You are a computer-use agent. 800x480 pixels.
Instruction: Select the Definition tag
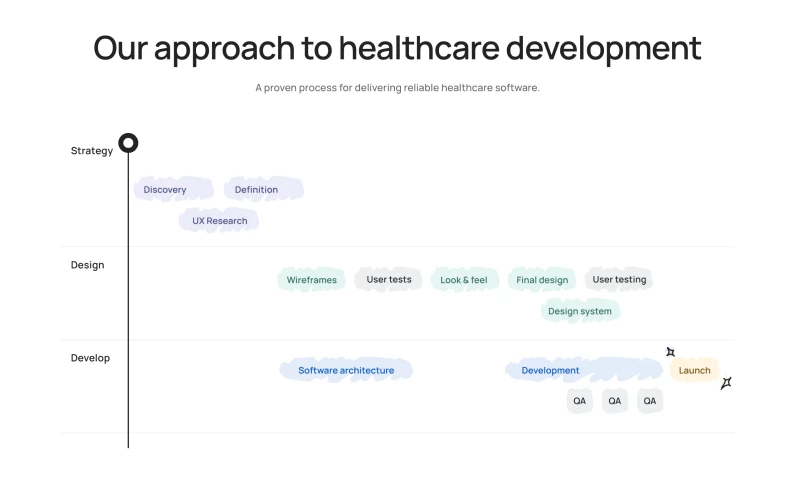pyautogui.click(x=264, y=189)
